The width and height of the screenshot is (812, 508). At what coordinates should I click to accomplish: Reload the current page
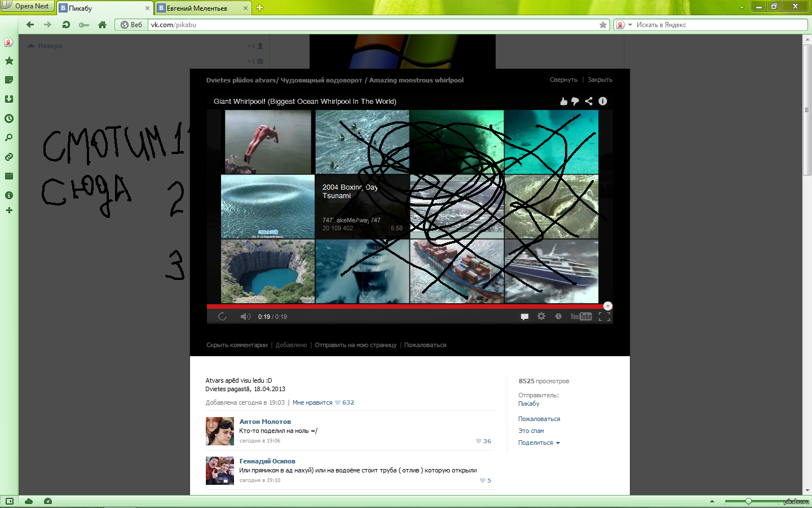tap(66, 25)
